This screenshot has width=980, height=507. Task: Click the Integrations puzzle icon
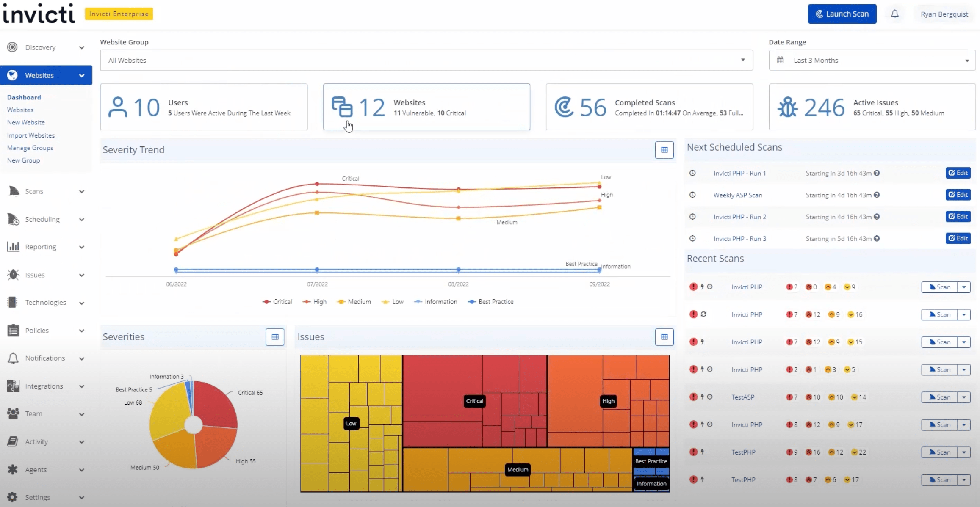click(x=13, y=386)
